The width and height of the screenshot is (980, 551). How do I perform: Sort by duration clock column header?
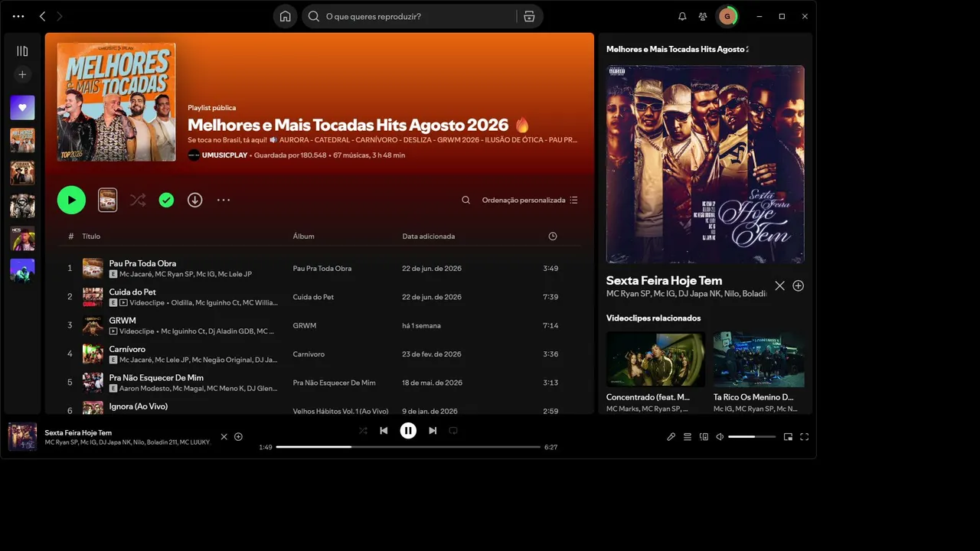553,236
